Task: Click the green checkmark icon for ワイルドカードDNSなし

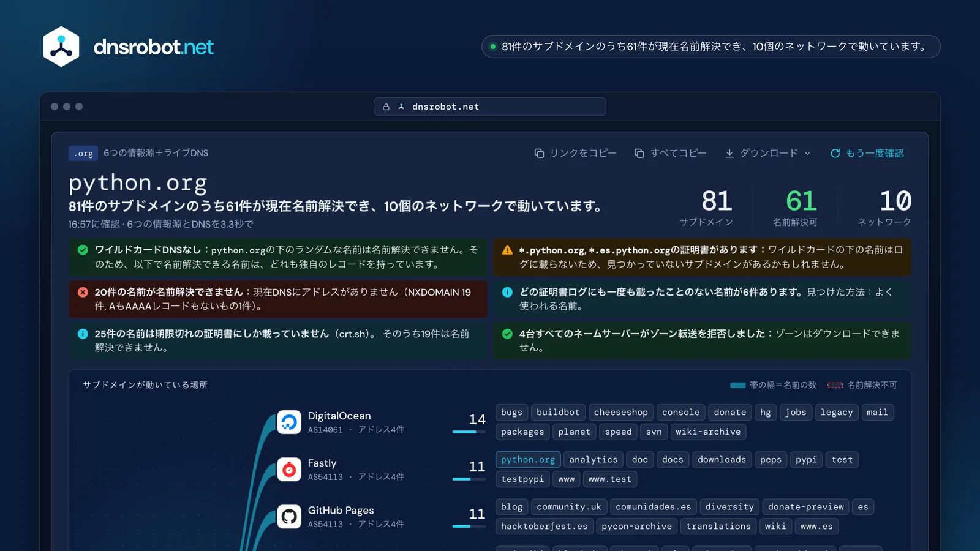Action: click(83, 250)
